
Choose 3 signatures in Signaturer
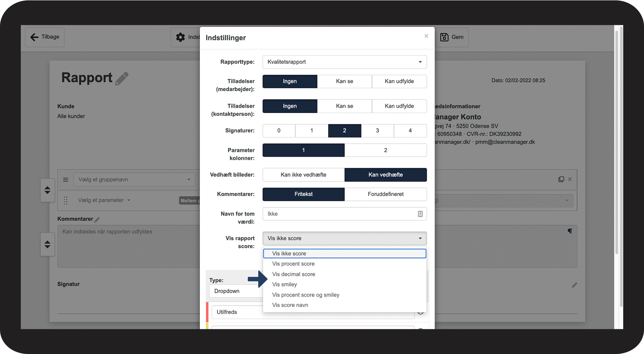[x=377, y=131]
